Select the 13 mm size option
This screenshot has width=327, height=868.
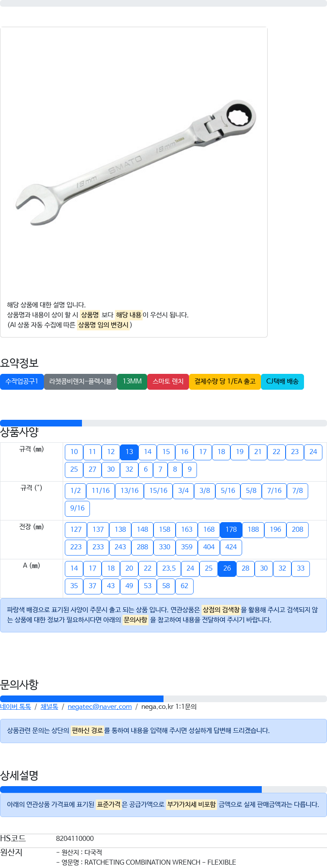click(129, 452)
